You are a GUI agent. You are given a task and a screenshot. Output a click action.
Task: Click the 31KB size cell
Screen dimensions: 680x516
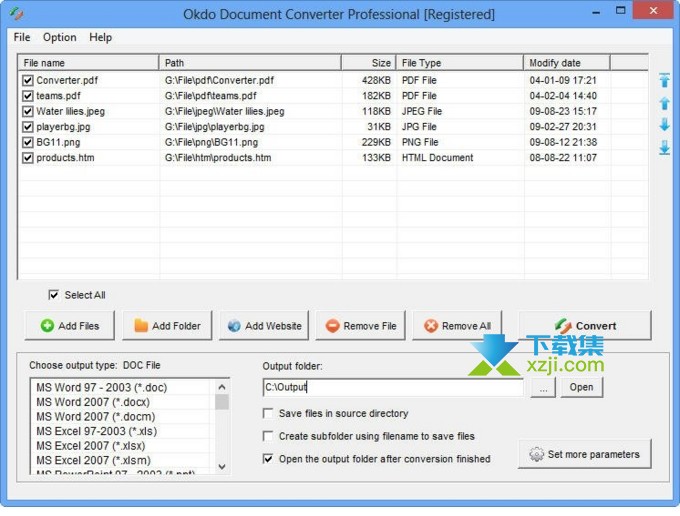379,127
